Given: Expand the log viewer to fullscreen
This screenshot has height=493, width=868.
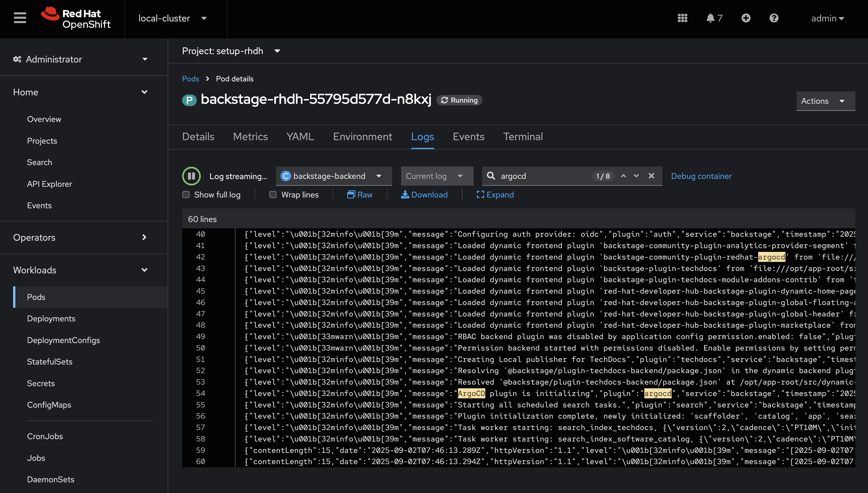Looking at the screenshot, I should pyautogui.click(x=495, y=195).
